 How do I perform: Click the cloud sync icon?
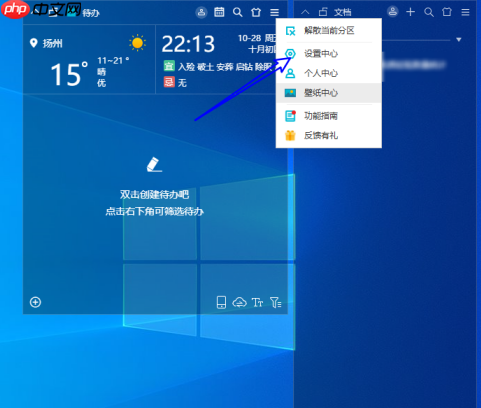tap(239, 302)
